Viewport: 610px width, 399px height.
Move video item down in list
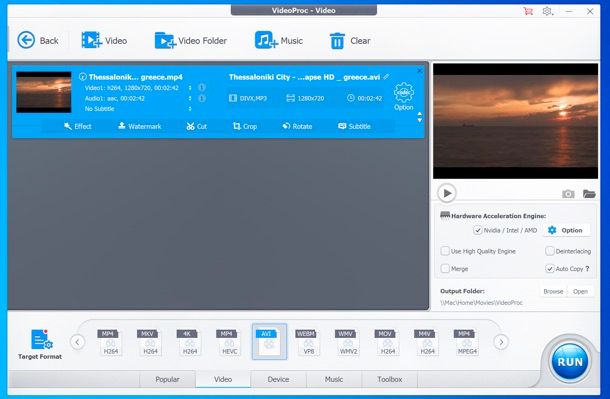point(419,120)
